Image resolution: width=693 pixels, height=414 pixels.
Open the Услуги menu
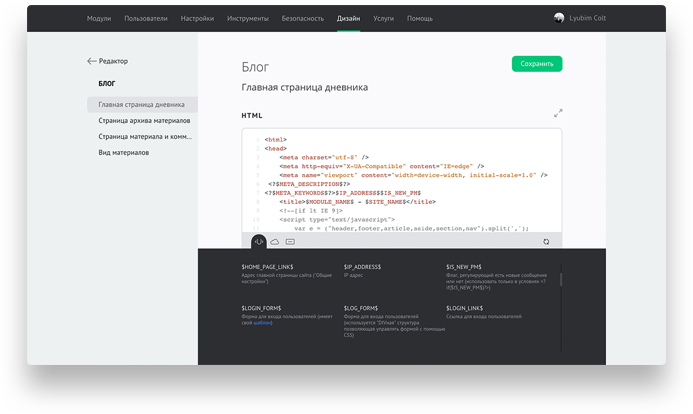(383, 19)
